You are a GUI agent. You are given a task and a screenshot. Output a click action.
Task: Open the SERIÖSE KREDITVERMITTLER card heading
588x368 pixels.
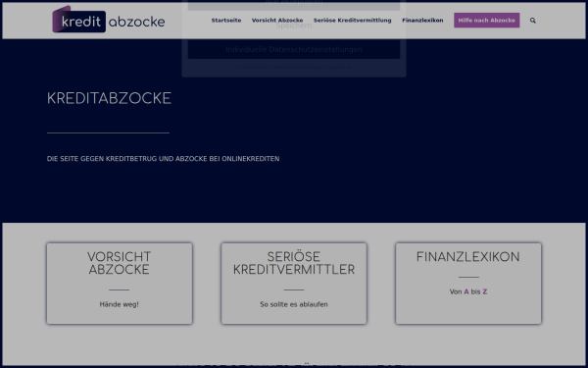pos(294,263)
